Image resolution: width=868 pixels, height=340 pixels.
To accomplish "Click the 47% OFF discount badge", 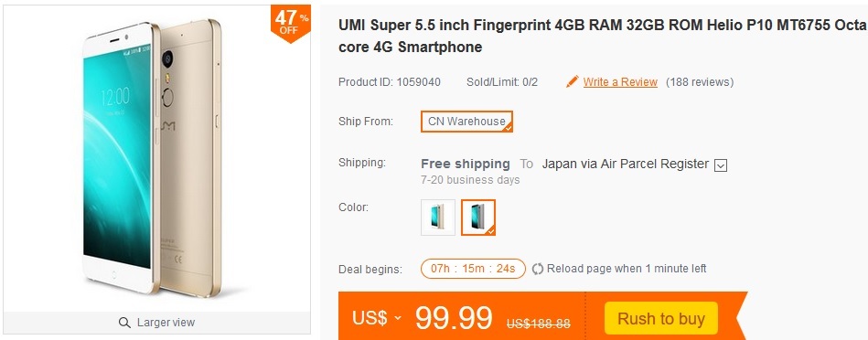I will [290, 25].
